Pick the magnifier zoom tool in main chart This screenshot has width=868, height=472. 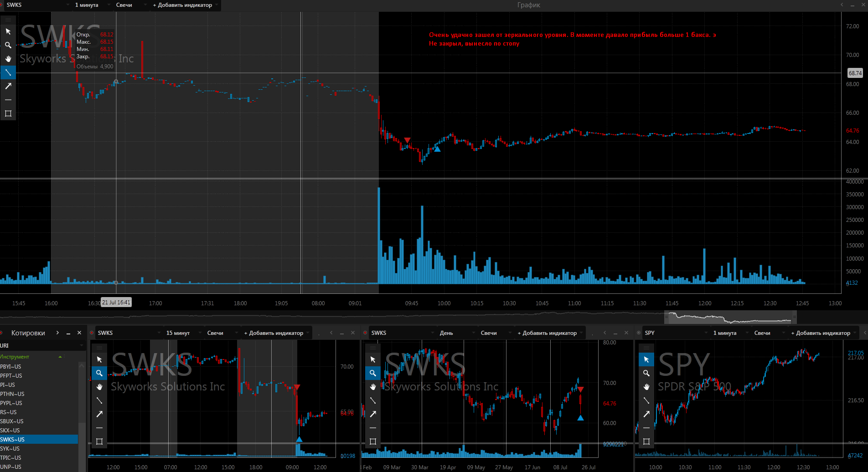click(x=8, y=45)
